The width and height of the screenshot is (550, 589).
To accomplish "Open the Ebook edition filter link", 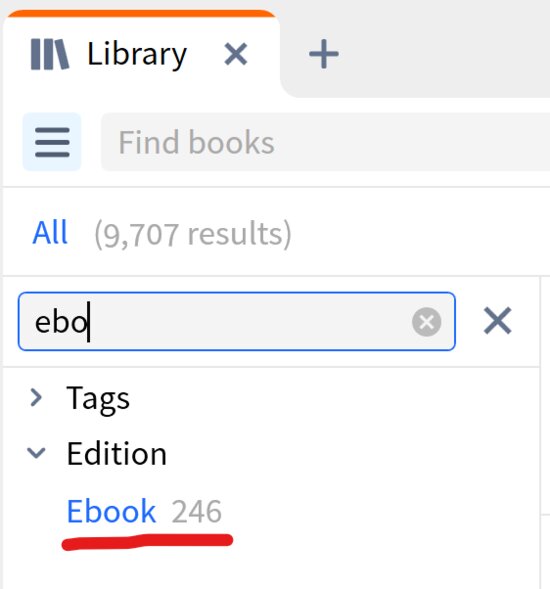I will [111, 511].
